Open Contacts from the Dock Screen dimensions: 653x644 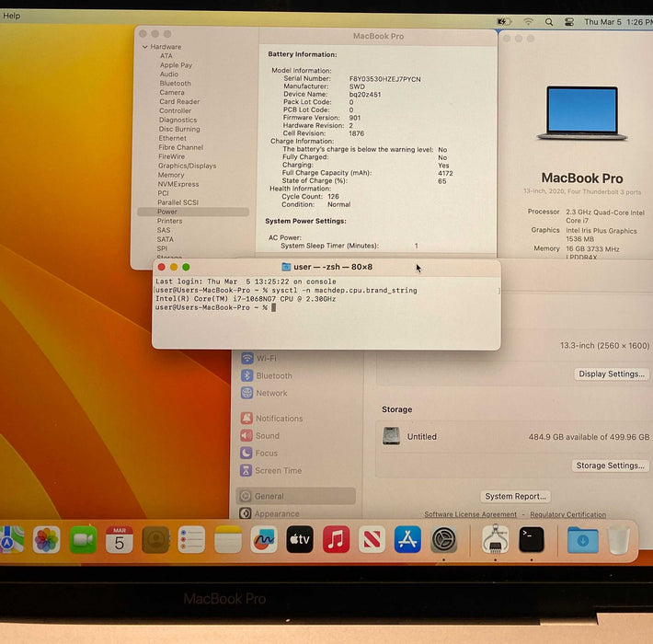[155, 539]
